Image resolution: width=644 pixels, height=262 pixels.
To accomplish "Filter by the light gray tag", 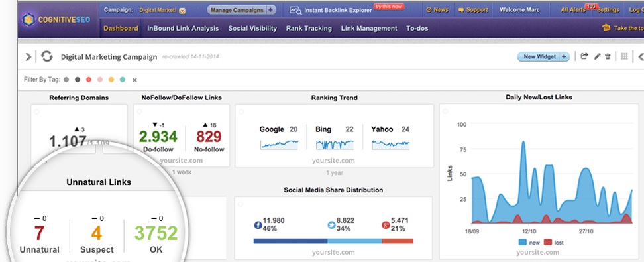I will 66,80.
